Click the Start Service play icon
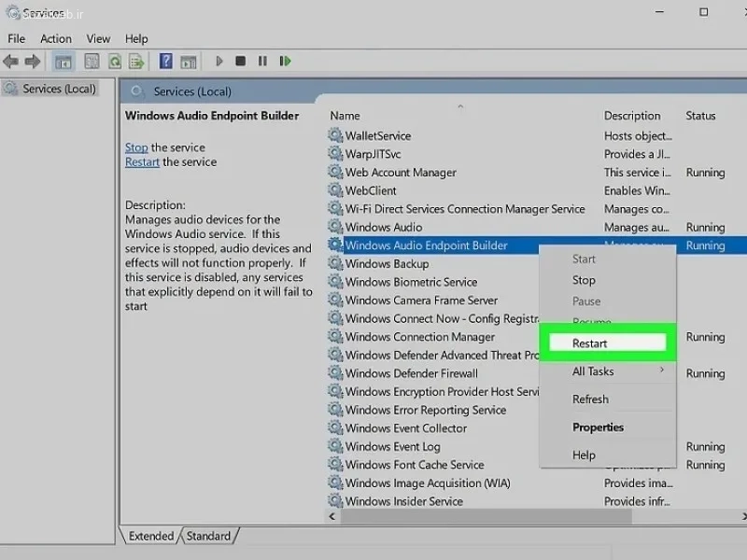This screenshot has height=560, width=747. 219,61
